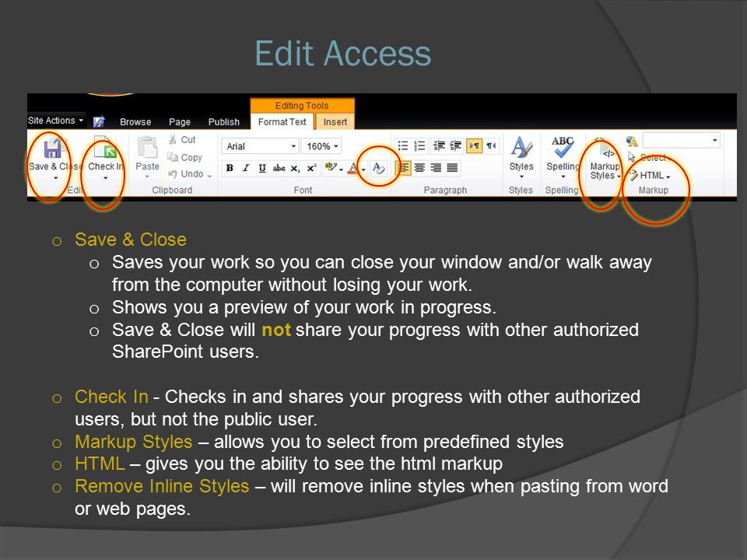
Task: Click the Spelling ABC checkmark icon
Action: pyautogui.click(x=563, y=147)
